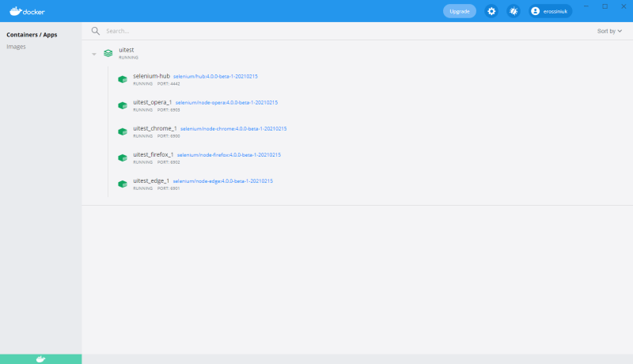Click the PORT label under uitest_chrome_1
The height and width of the screenshot is (364, 633).
(x=169, y=136)
